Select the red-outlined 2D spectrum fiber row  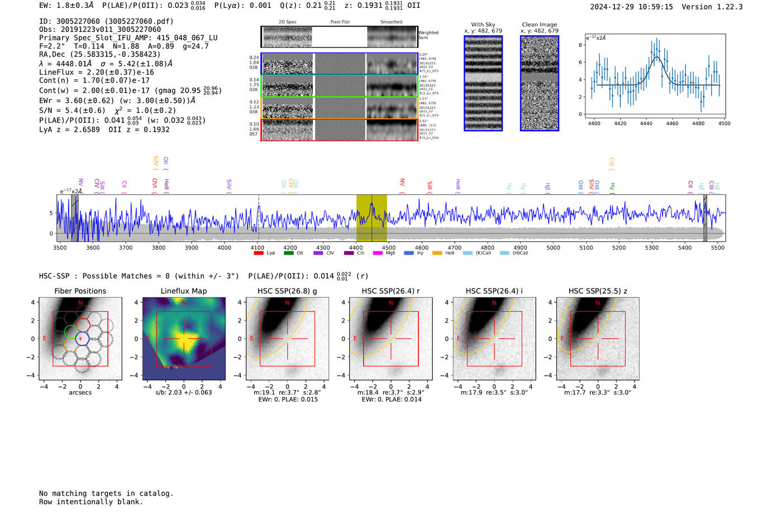coord(339,130)
